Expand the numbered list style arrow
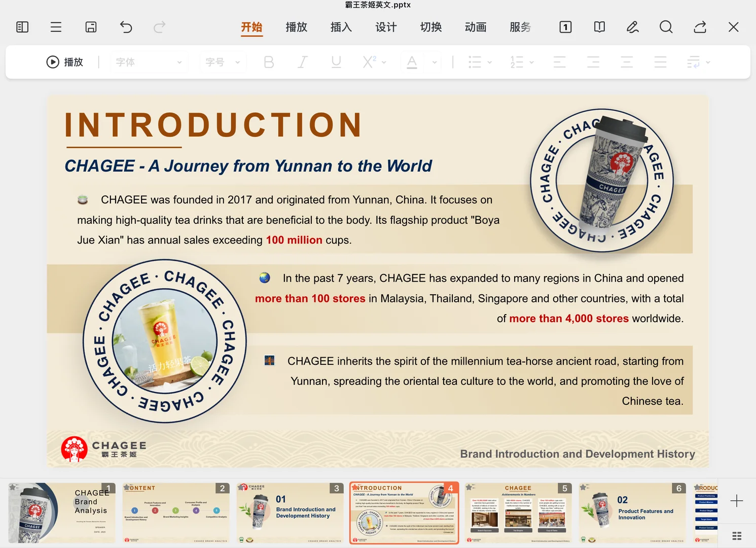This screenshot has height=548, width=756. coord(531,62)
